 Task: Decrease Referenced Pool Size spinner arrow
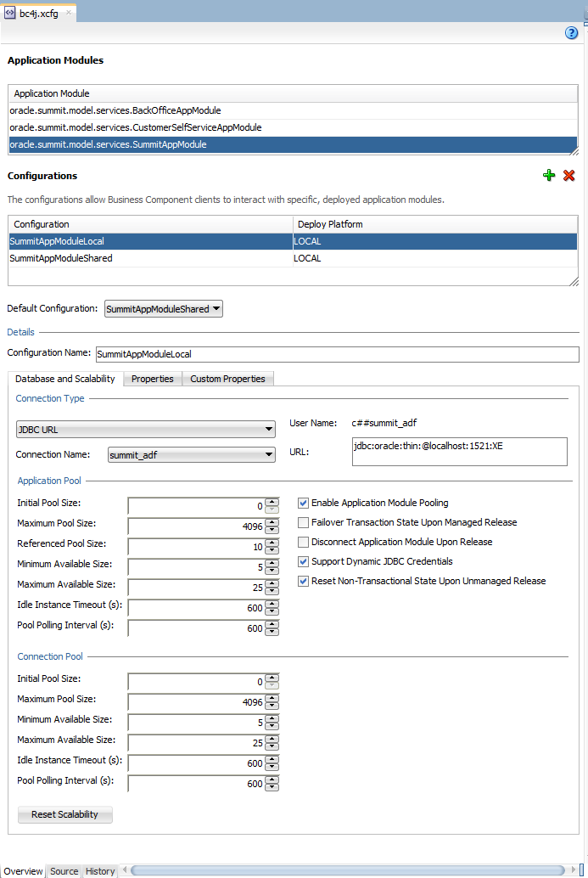point(272,550)
